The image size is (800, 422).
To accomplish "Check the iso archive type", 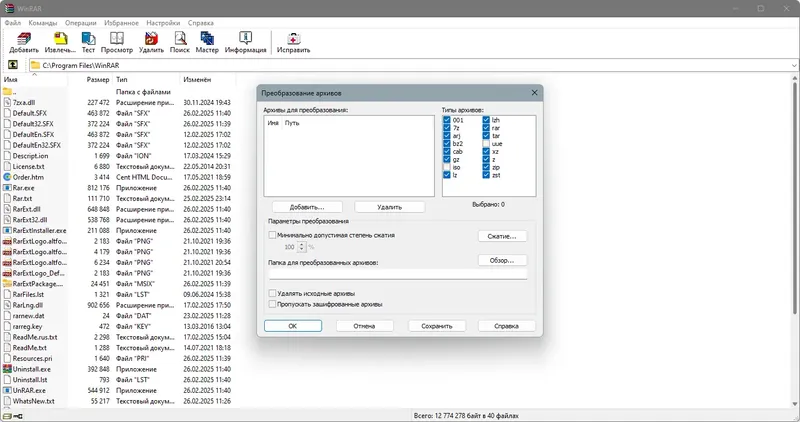I will [447, 167].
